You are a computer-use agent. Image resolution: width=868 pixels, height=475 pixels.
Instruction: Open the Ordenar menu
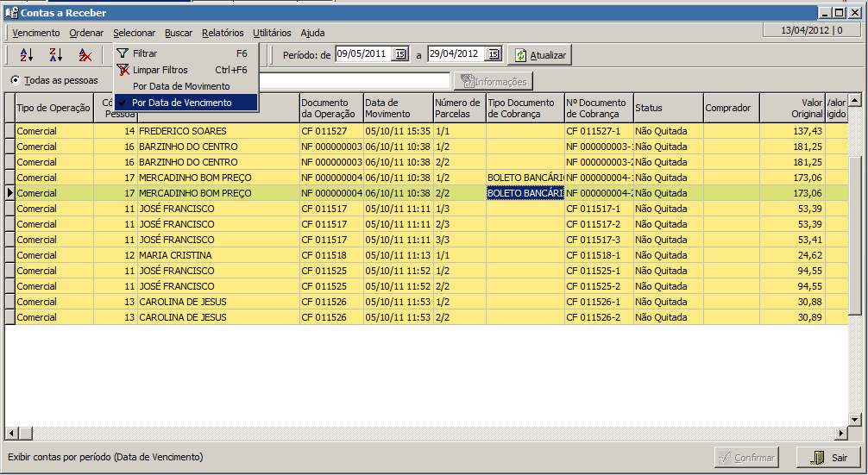(86, 33)
